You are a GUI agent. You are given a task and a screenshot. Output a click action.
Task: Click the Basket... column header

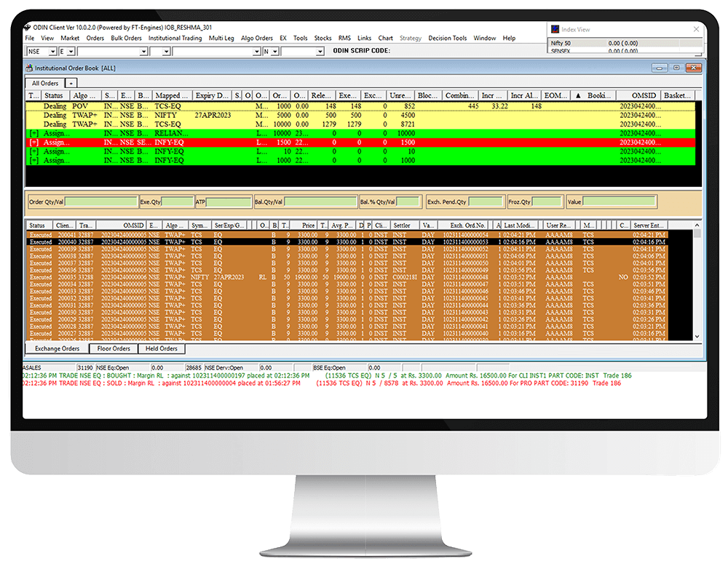pyautogui.click(x=678, y=95)
